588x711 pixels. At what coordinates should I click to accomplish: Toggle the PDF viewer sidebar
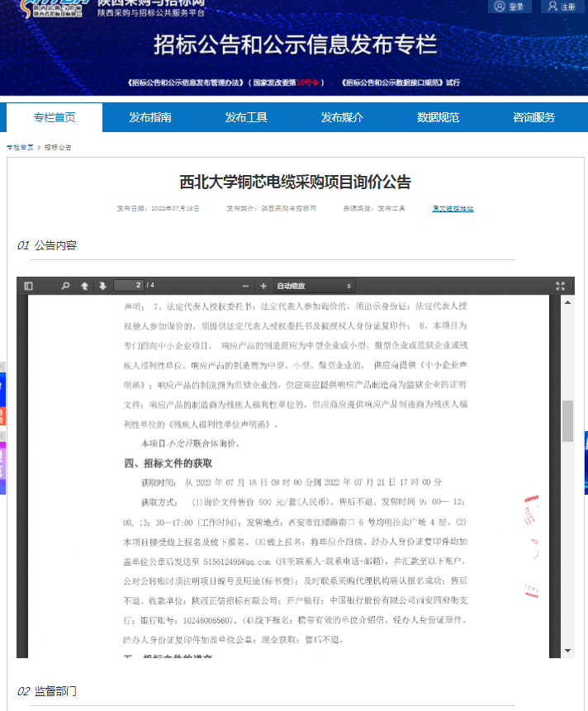point(29,286)
